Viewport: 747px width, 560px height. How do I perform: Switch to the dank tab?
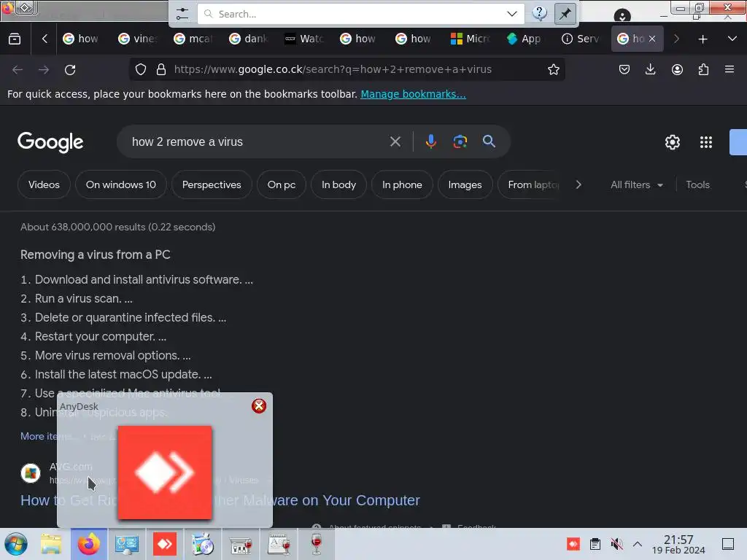(248, 39)
